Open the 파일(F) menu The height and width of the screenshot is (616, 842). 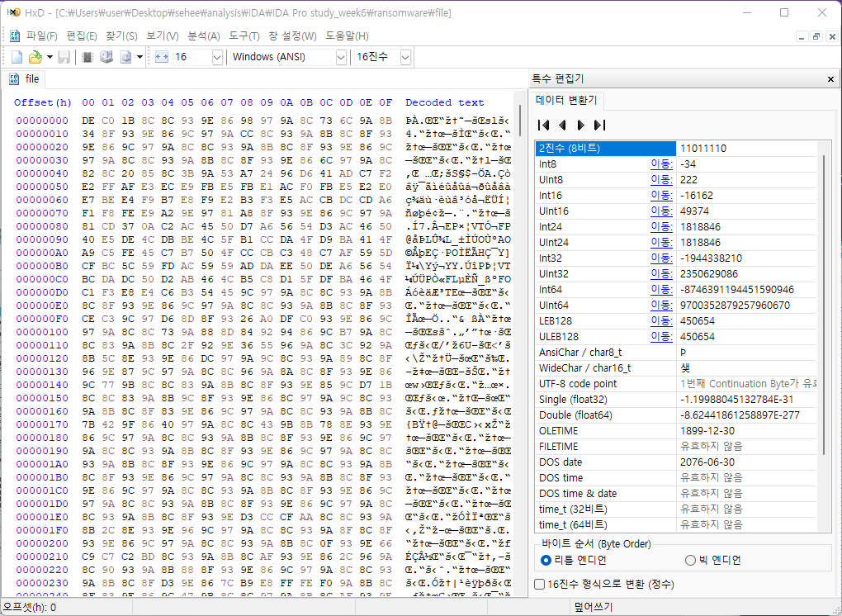click(42, 36)
